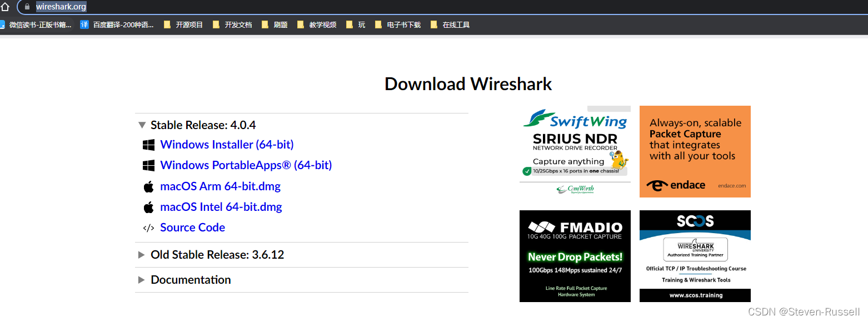Select the Download Wireshark heading
The height and width of the screenshot is (321, 868).
point(468,84)
